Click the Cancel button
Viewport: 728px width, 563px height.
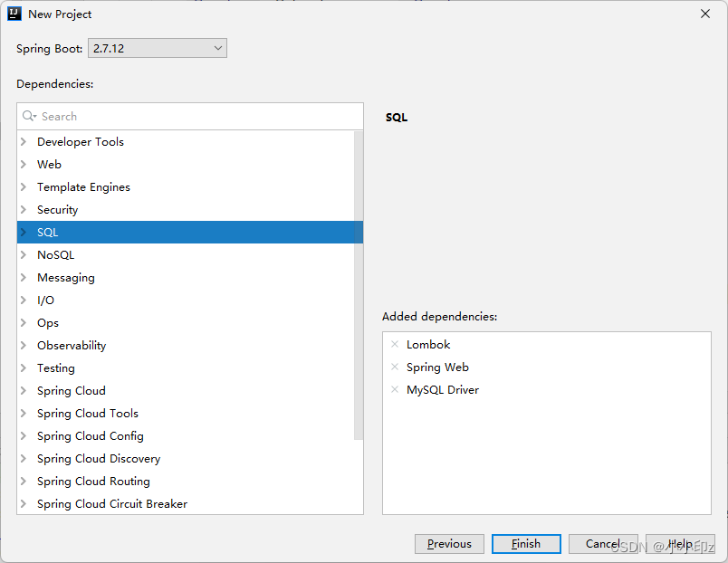[603, 543]
